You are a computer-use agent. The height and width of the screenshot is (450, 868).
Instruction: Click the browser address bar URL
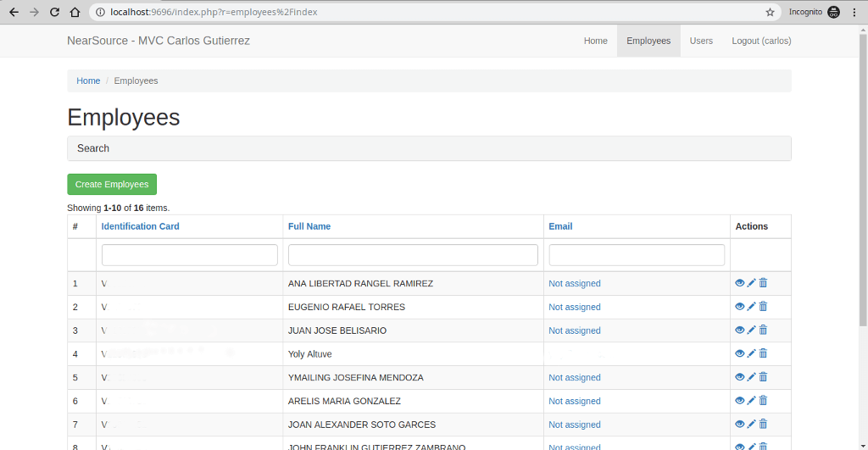point(214,12)
